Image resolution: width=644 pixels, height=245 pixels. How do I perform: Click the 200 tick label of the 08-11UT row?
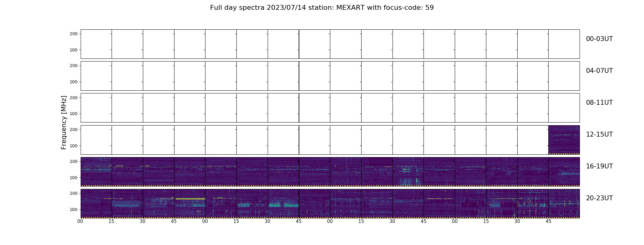[74, 97]
